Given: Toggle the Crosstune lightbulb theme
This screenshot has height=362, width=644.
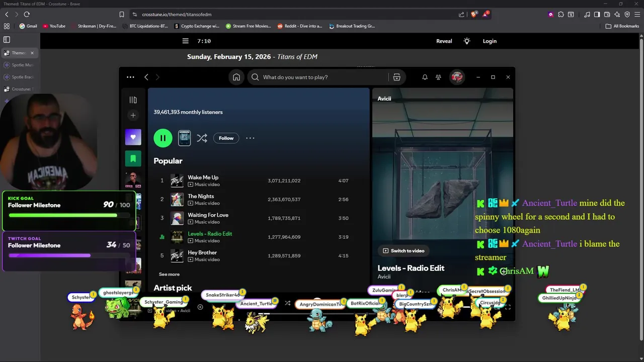Looking at the screenshot, I should (x=467, y=41).
